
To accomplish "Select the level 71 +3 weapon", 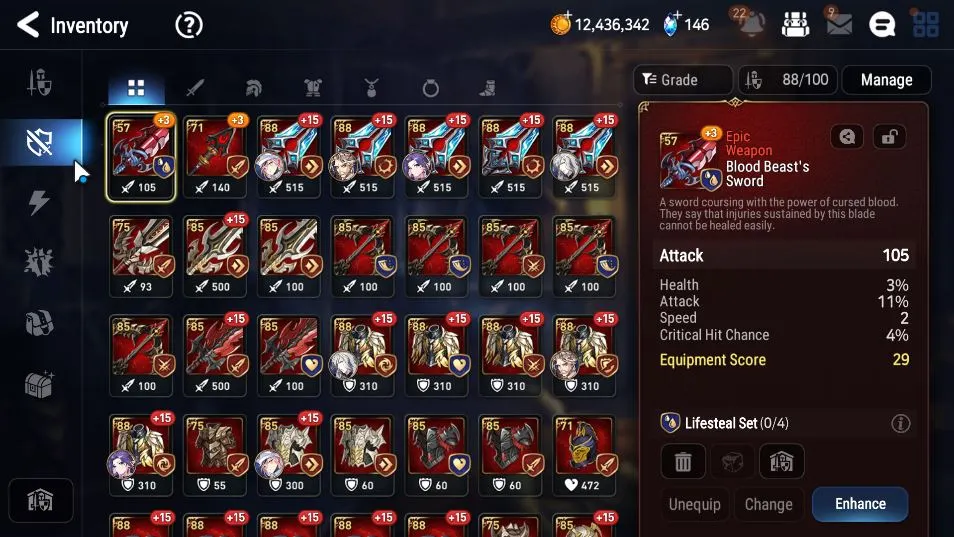I will pos(215,156).
